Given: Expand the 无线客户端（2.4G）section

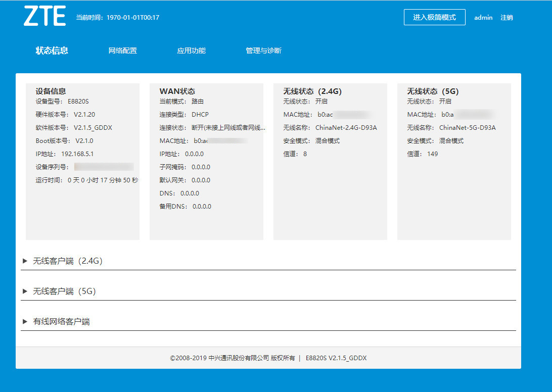Looking at the screenshot, I should (x=268, y=261).
